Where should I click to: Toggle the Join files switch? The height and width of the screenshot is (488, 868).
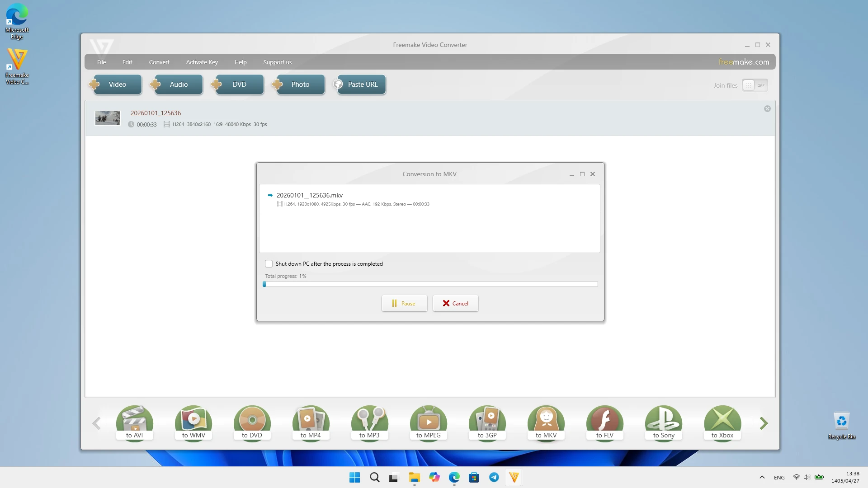(x=755, y=85)
